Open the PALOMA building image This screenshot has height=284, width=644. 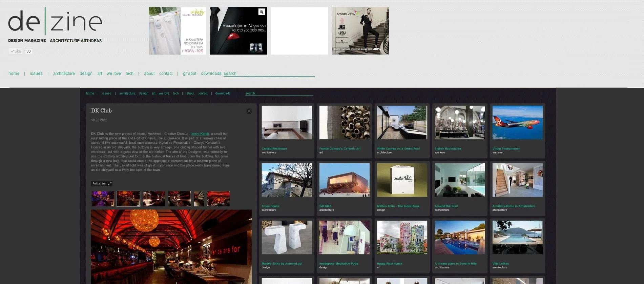click(x=345, y=180)
